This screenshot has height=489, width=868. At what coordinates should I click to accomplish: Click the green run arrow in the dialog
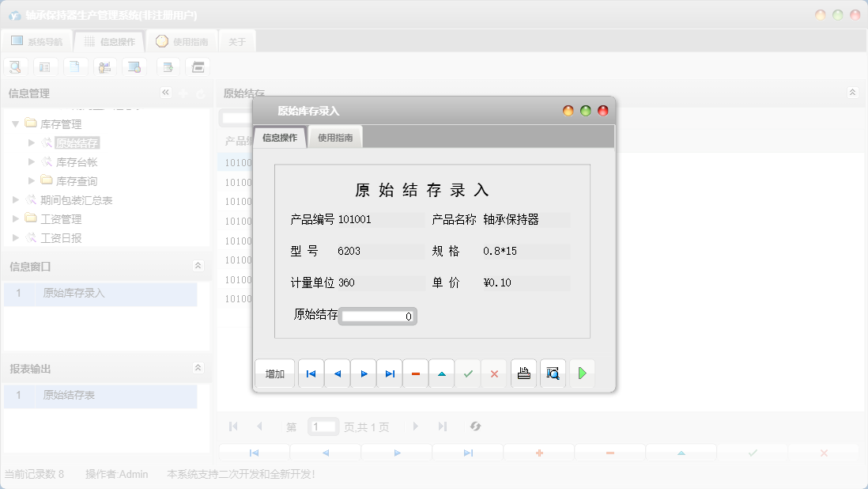pos(582,373)
